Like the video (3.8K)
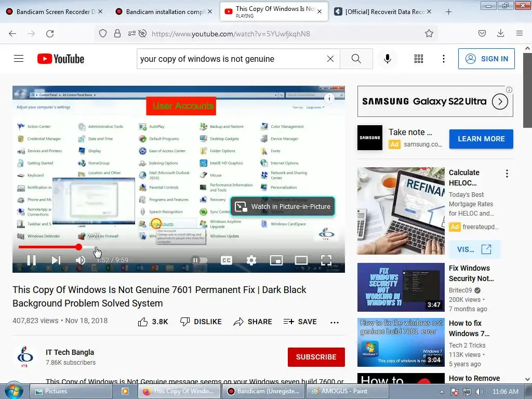This screenshot has height=399, width=532. 153,322
